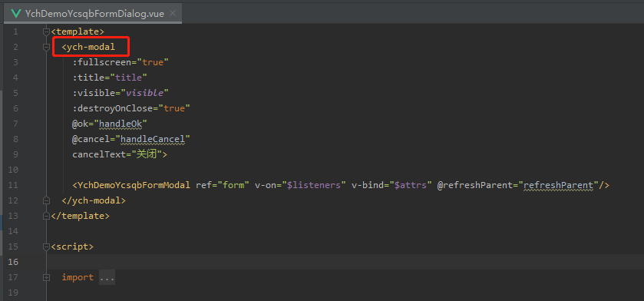This screenshot has width=644, height=301.
Task: Click the Vue file icon on the tab
Action: [x=16, y=14]
